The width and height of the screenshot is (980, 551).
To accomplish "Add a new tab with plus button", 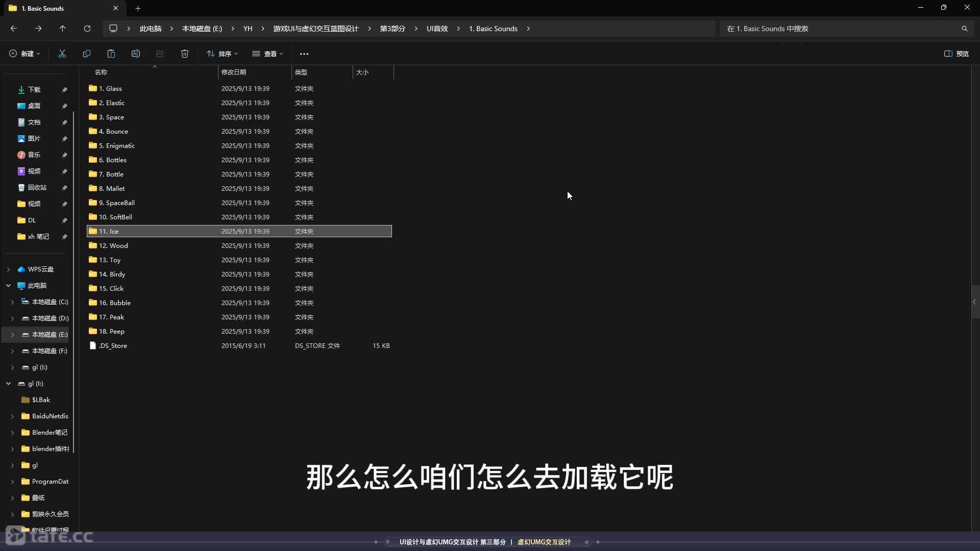I will [138, 8].
